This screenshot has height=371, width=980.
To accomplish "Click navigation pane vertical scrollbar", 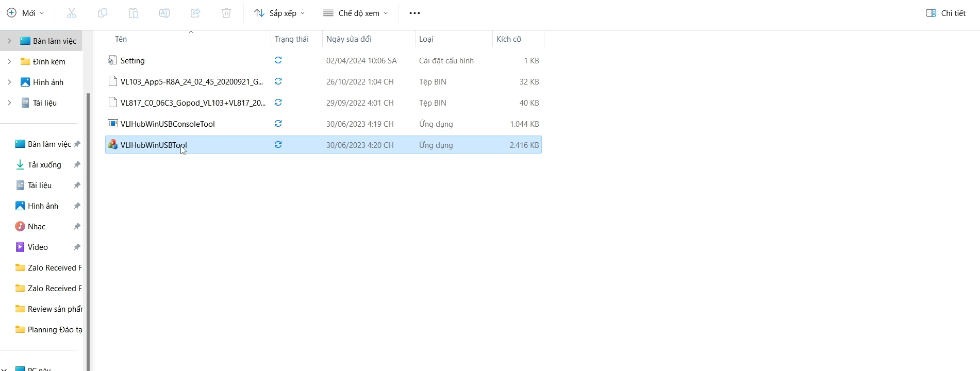I will (x=88, y=232).
